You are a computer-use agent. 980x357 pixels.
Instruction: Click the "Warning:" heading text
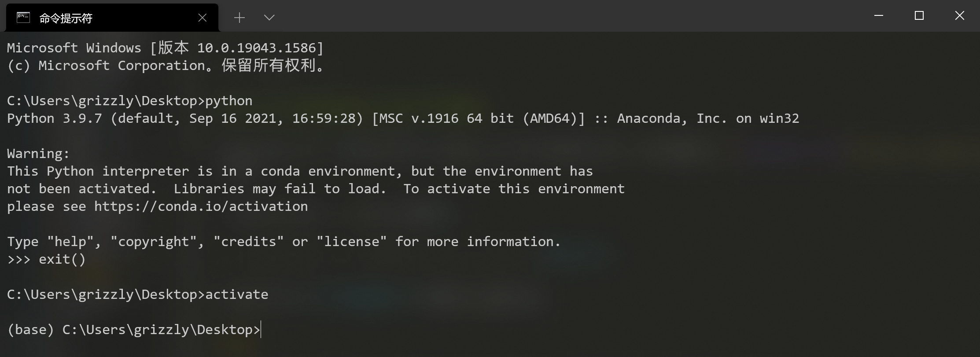(38, 154)
